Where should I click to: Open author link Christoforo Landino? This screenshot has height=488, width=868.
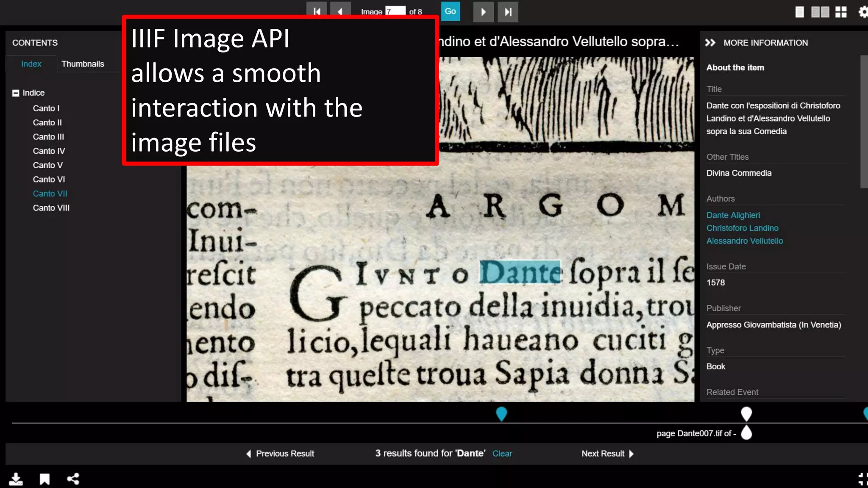[743, 228]
